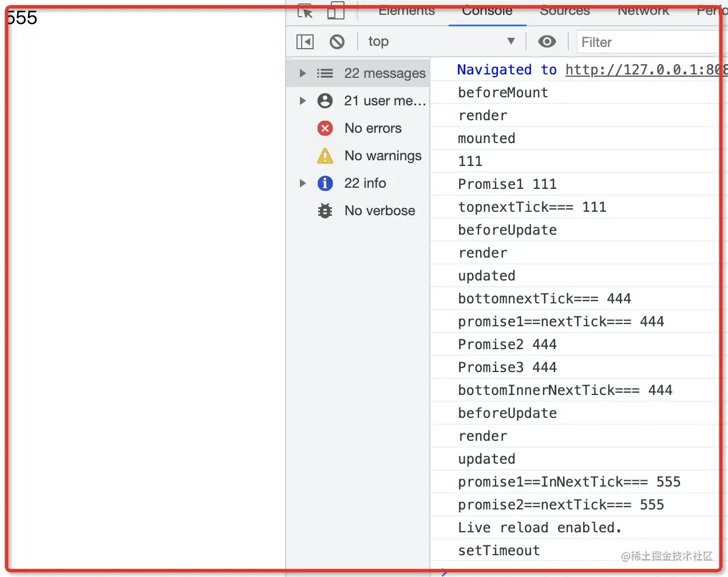The height and width of the screenshot is (577, 728).
Task: Click the red No errors icon
Action: pos(325,128)
